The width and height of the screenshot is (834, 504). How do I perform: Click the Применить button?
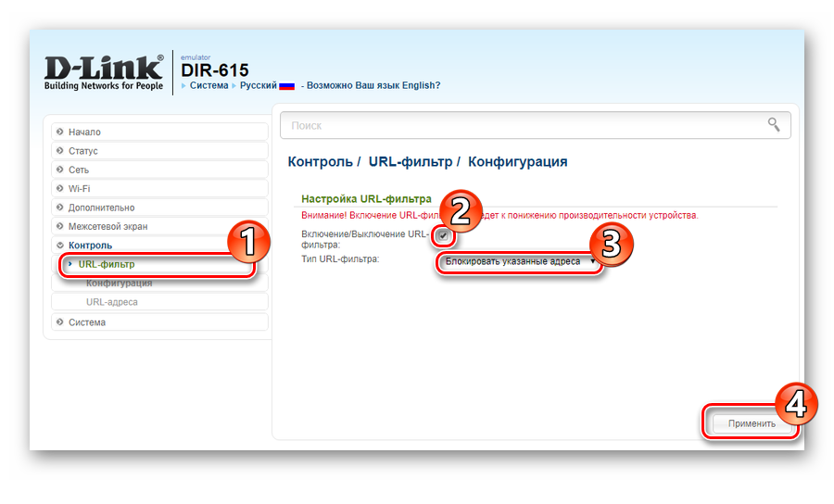[752, 423]
